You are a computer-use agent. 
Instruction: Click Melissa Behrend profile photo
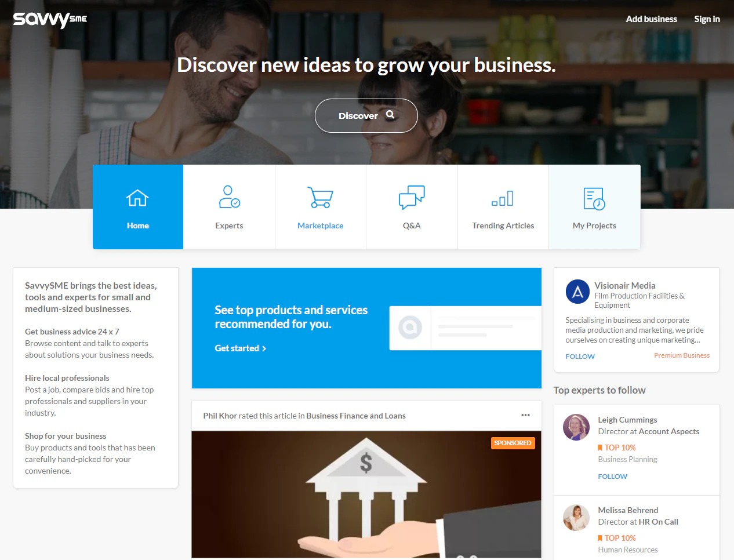click(x=576, y=518)
